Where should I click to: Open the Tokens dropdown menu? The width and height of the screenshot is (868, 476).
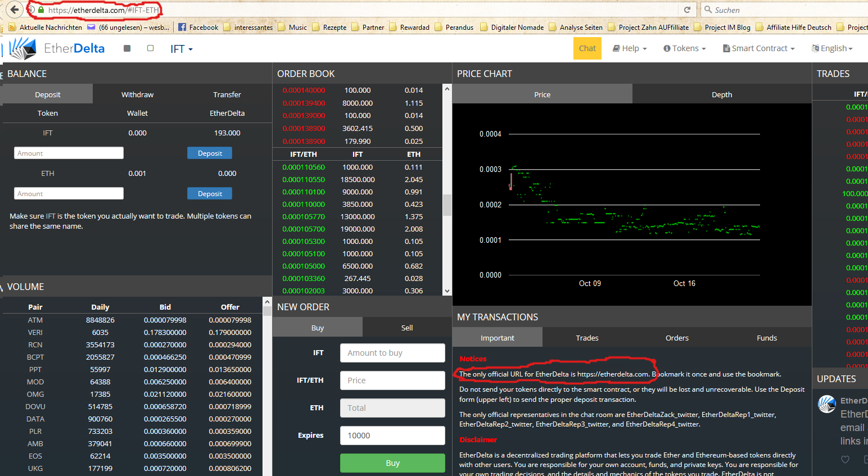click(684, 48)
